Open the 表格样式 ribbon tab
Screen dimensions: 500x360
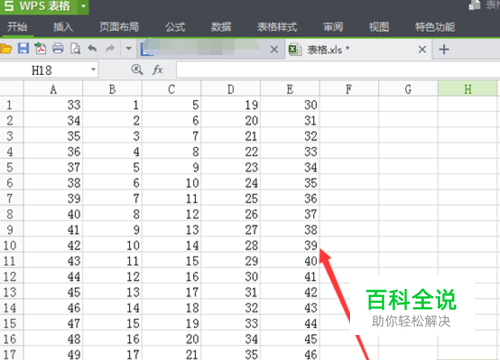[277, 27]
